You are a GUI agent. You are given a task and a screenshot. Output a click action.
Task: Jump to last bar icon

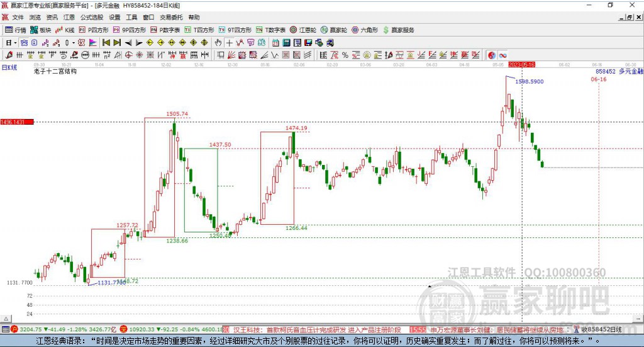tap(117, 43)
